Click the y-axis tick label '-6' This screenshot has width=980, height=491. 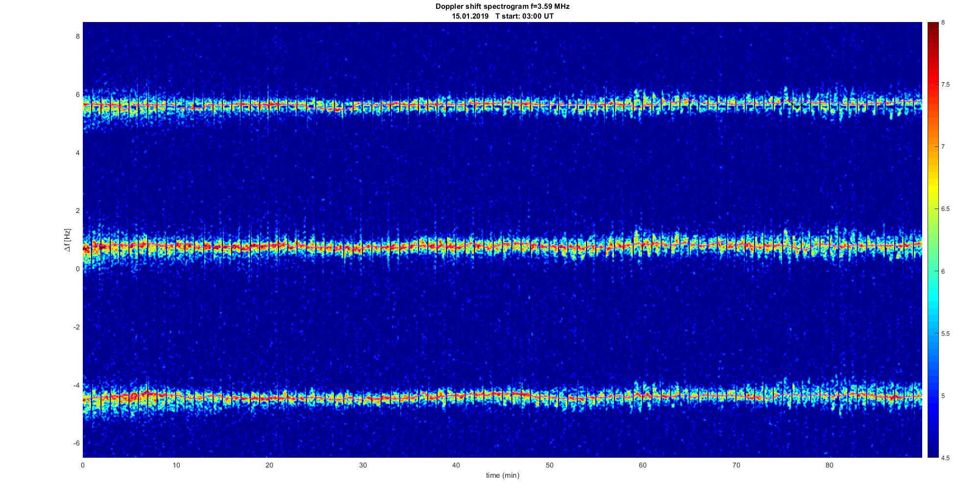coord(76,443)
